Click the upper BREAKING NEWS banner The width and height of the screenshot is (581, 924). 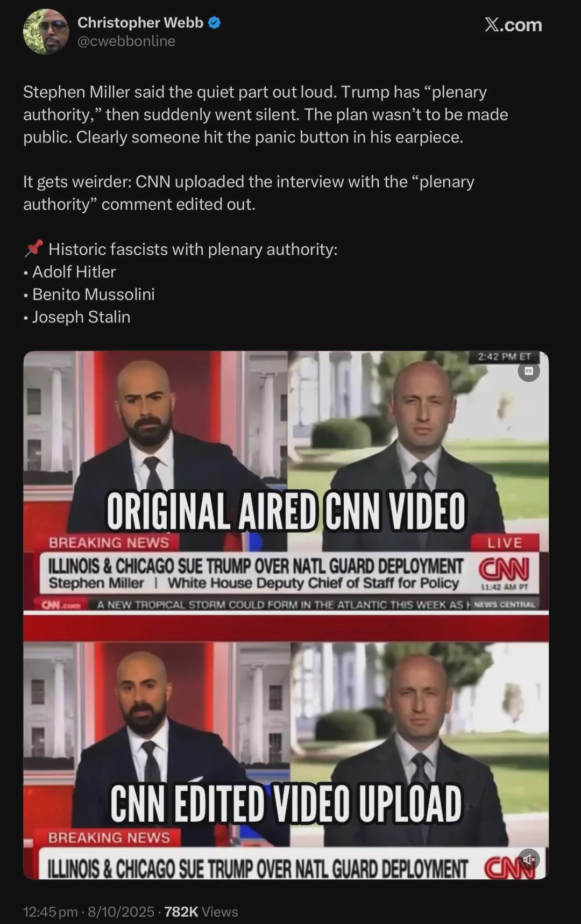coord(109,543)
